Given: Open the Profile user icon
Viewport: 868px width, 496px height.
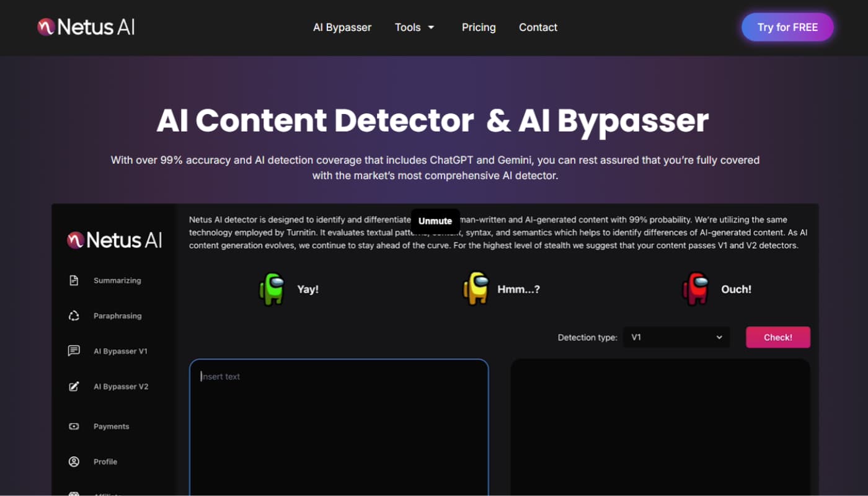Looking at the screenshot, I should point(74,462).
